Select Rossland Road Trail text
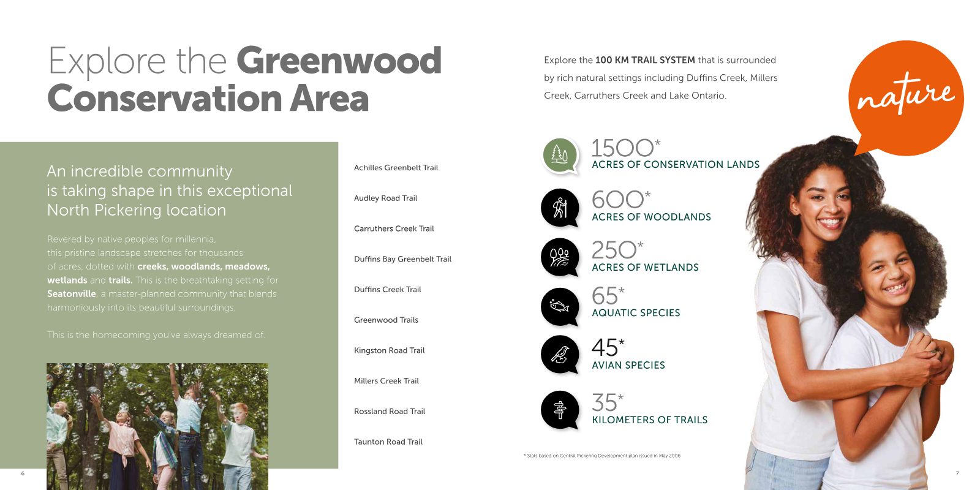Image resolution: width=980 pixels, height=490 pixels. point(390,412)
